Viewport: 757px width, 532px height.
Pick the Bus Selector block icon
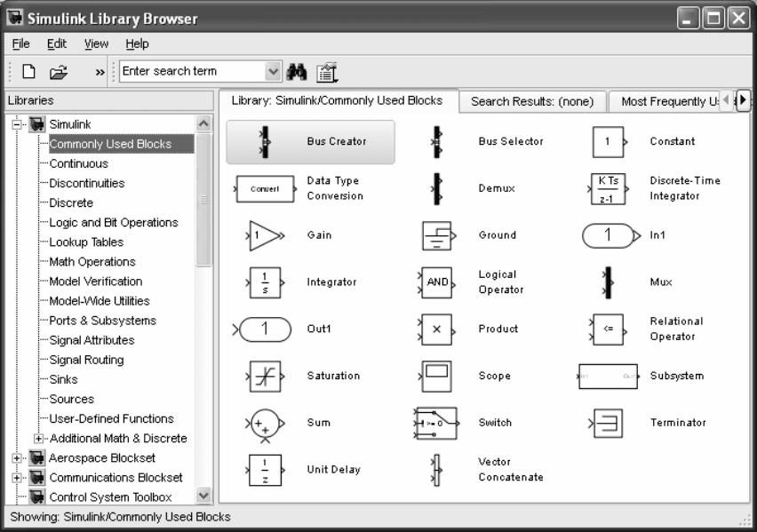(437, 142)
